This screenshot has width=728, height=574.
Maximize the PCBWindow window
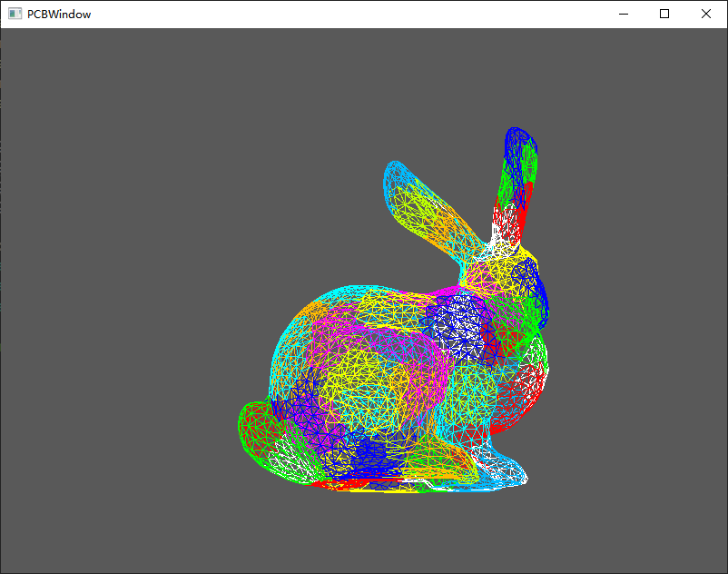(664, 14)
